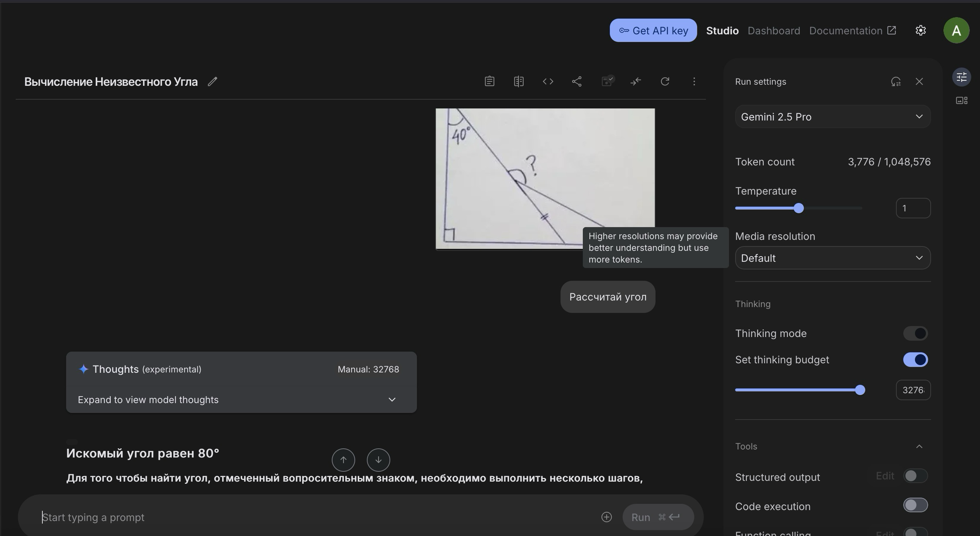The image size is (980, 536).
Task: Open the get code icon
Action: (548, 81)
